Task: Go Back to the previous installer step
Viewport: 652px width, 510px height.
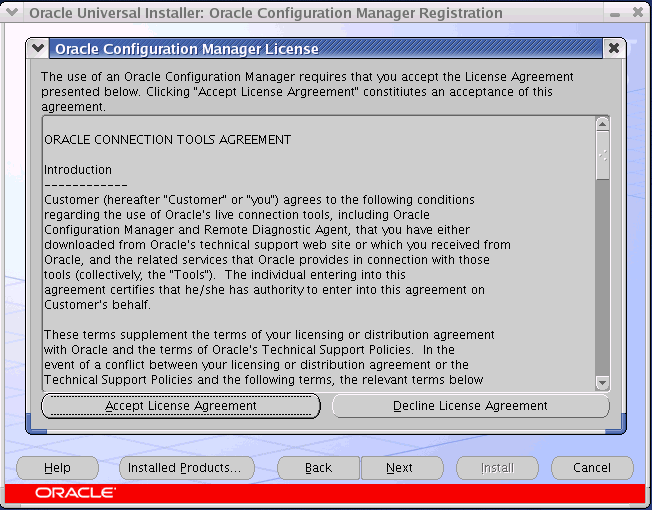Action: (x=318, y=468)
